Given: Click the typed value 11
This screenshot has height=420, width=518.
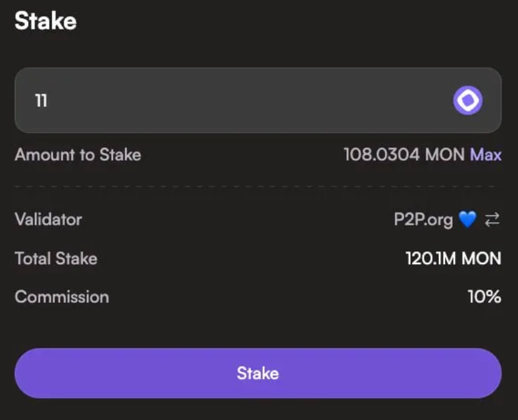Looking at the screenshot, I should (x=41, y=102).
